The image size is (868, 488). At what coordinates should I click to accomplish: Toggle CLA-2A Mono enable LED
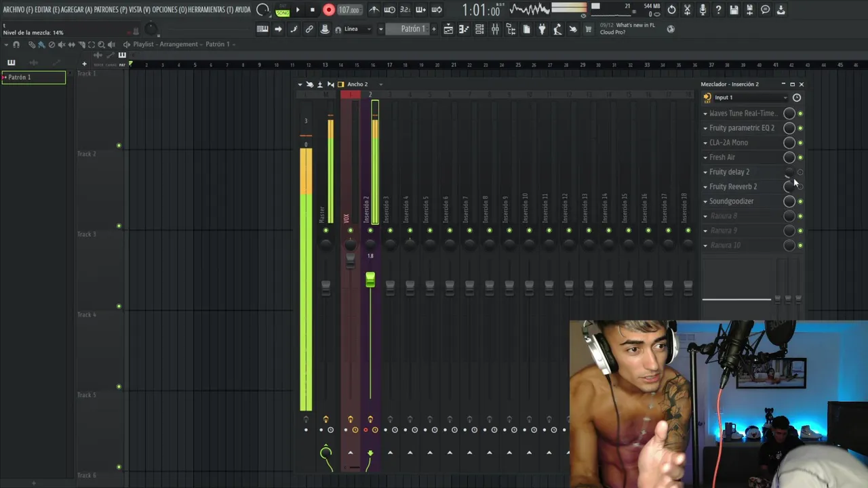[x=800, y=143]
